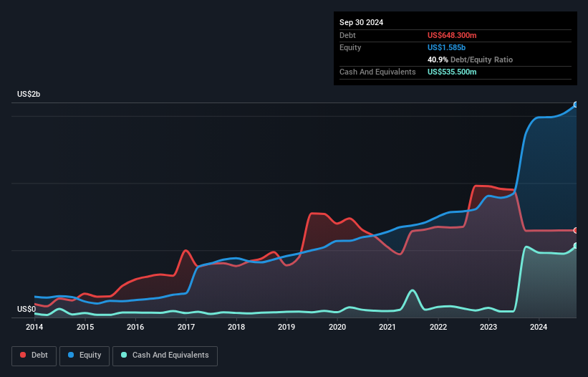Toggle the Debt series legend button
The image size is (588, 377).
[x=34, y=356]
